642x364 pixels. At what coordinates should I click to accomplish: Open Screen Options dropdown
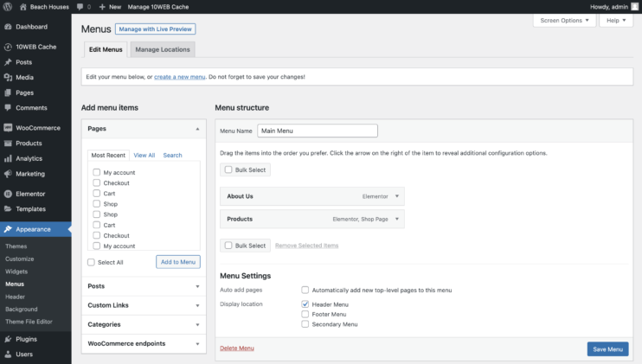(564, 21)
